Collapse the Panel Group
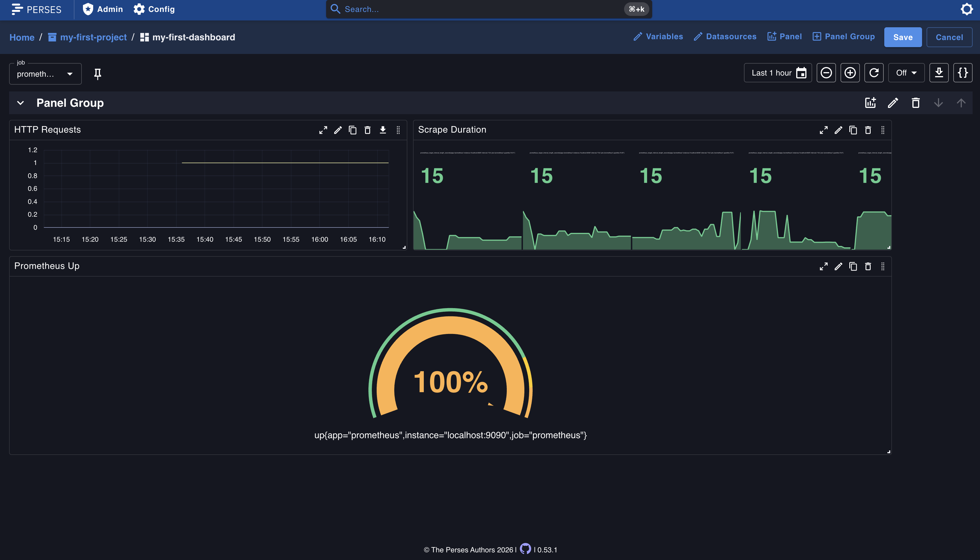980x560 pixels. tap(21, 103)
